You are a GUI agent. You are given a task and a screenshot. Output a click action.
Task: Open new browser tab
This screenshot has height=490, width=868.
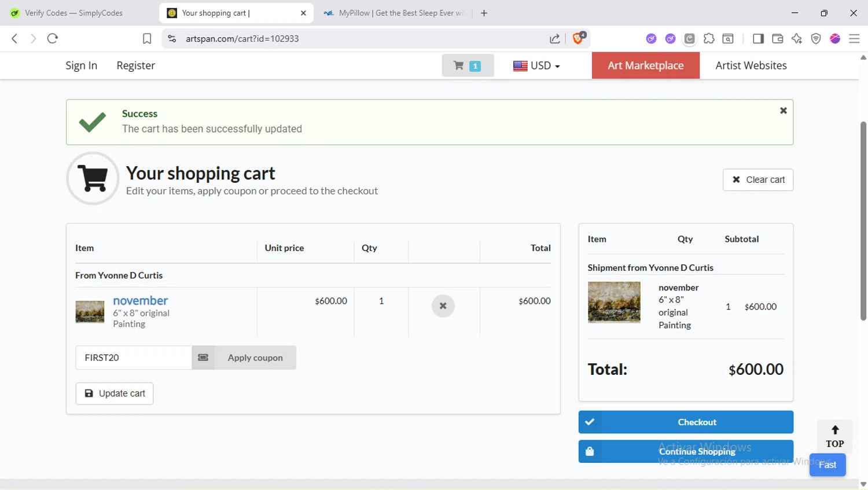tap(484, 13)
